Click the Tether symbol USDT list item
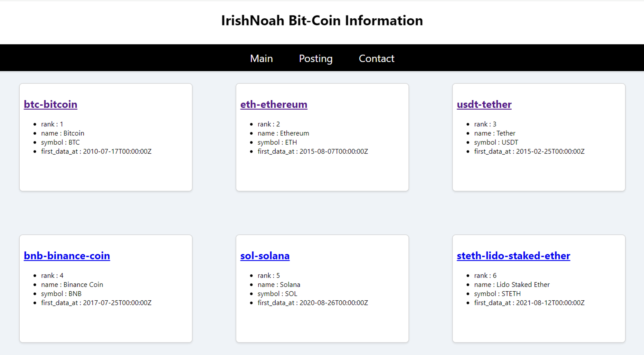This screenshot has height=355, width=644. coord(496,142)
